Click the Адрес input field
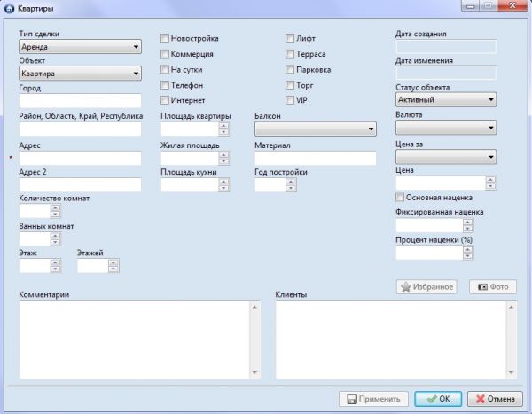 coord(80,159)
